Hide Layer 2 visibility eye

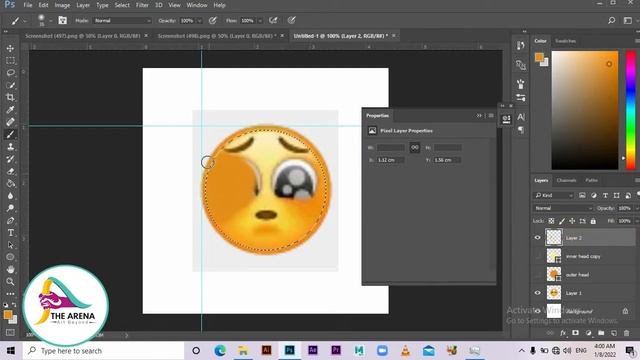pos(538,238)
